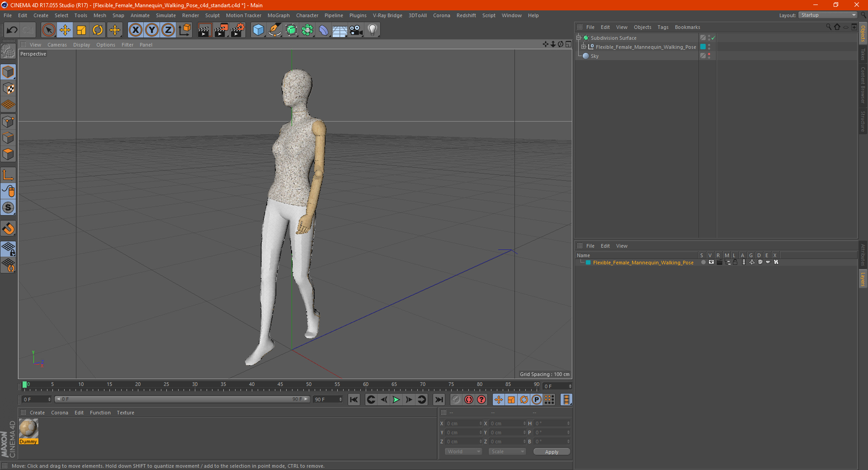Open the Redshift menu
The image size is (868, 470).
[466, 15]
